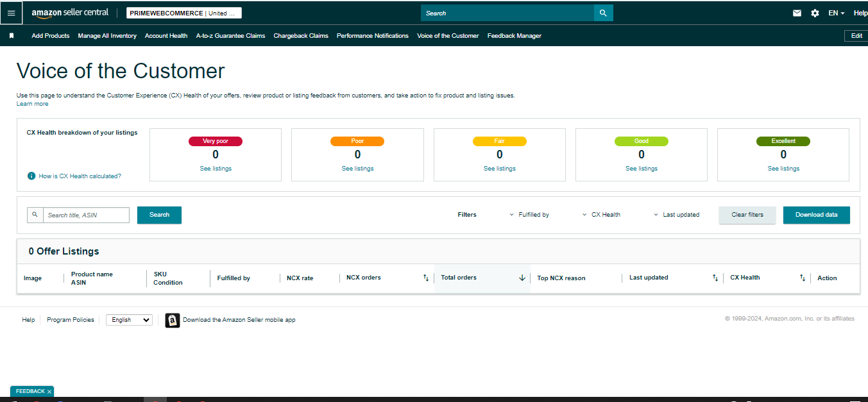Click Download data button
The width and height of the screenshot is (868, 402).
(817, 215)
